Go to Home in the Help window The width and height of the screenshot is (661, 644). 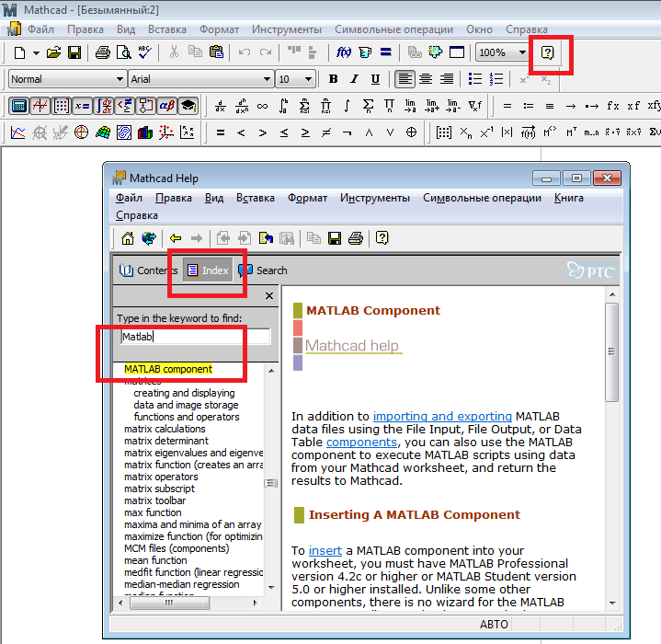pyautogui.click(x=128, y=238)
